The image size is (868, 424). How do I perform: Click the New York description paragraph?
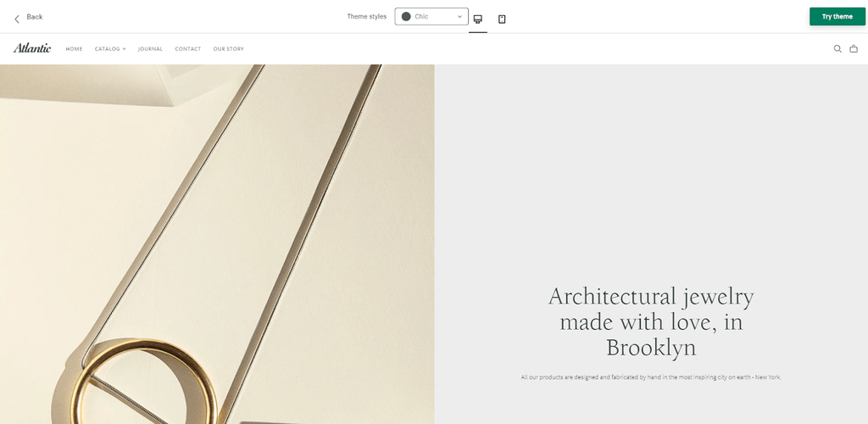tap(651, 377)
